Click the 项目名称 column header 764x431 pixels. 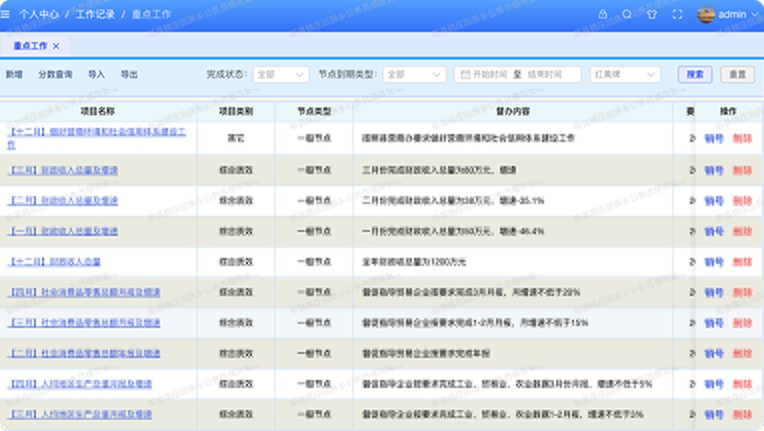(x=98, y=112)
